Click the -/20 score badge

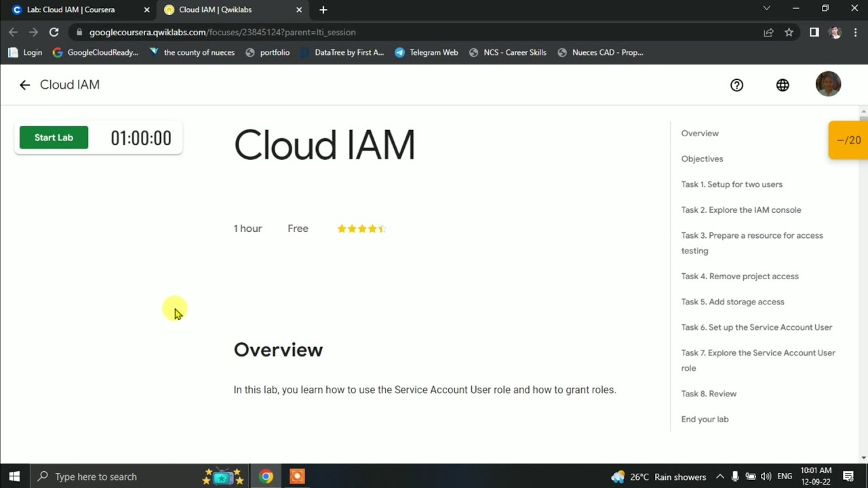click(x=848, y=140)
